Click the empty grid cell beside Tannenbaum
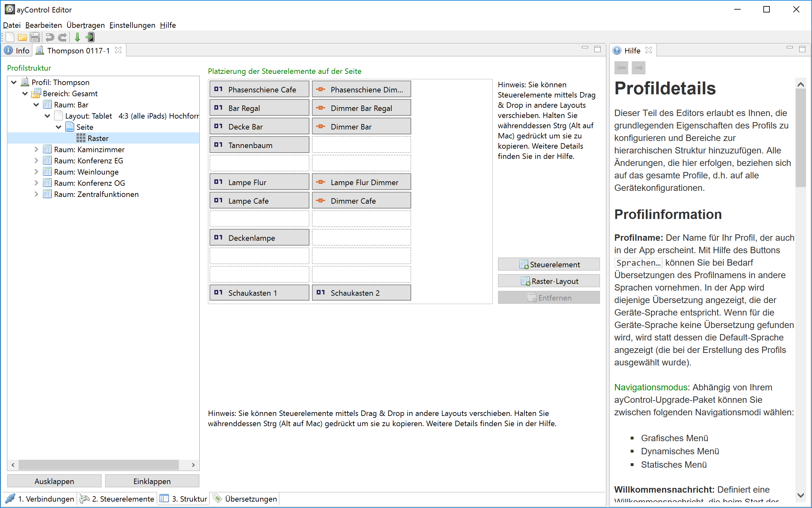This screenshot has height=508, width=812. click(362, 145)
